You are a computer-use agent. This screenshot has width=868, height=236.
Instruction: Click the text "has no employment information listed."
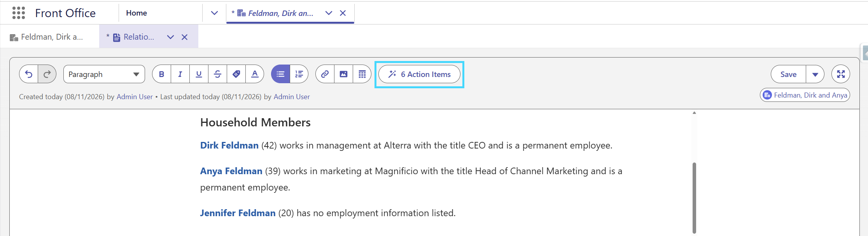376,213
